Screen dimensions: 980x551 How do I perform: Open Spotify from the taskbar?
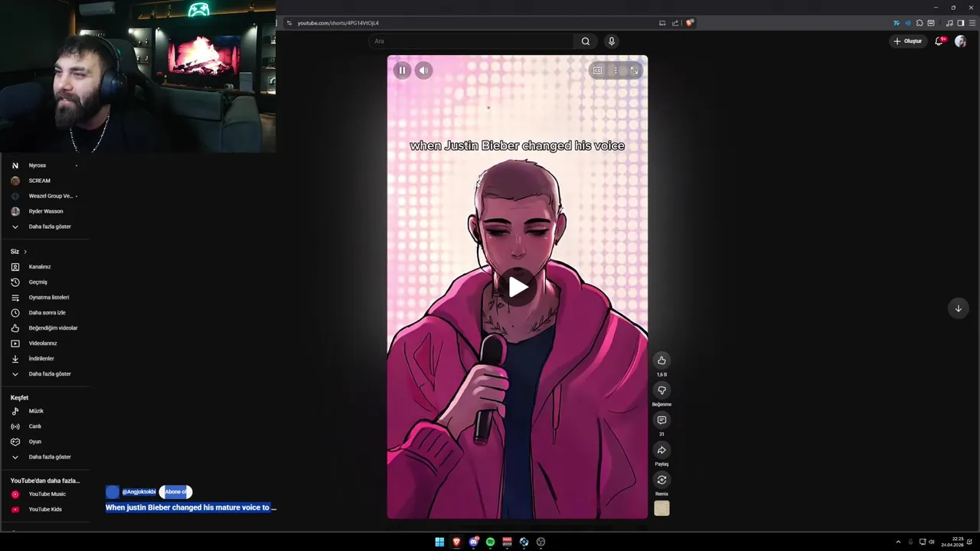[x=490, y=542]
